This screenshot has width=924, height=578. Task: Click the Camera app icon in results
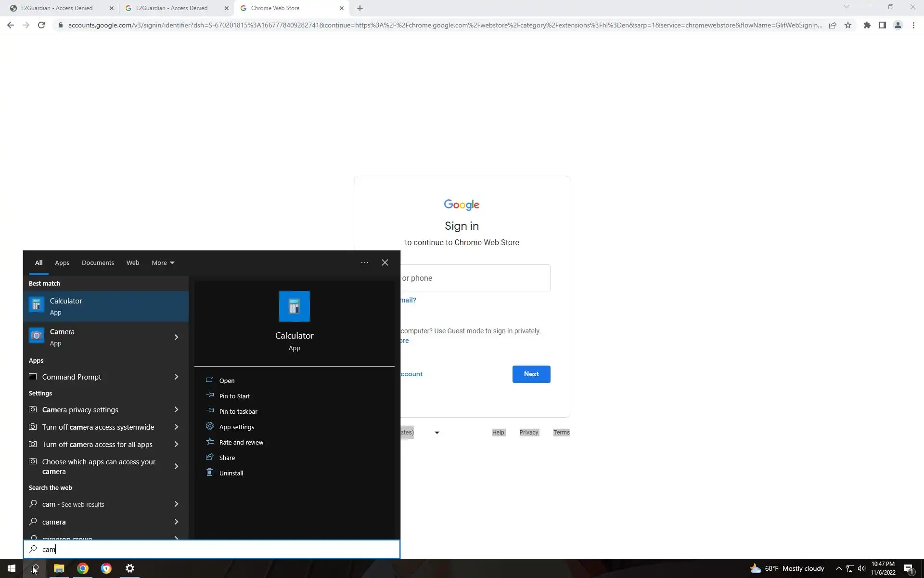click(37, 336)
